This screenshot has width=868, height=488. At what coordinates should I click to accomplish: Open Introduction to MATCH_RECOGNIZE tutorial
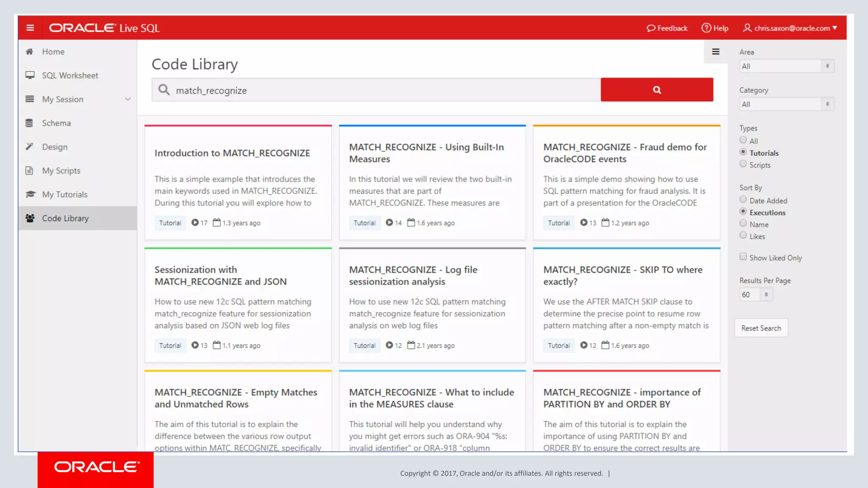coord(232,153)
